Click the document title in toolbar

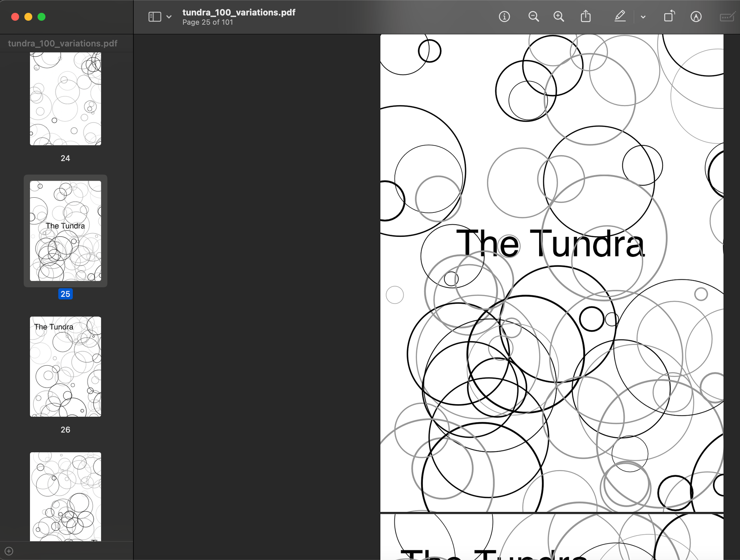click(239, 12)
